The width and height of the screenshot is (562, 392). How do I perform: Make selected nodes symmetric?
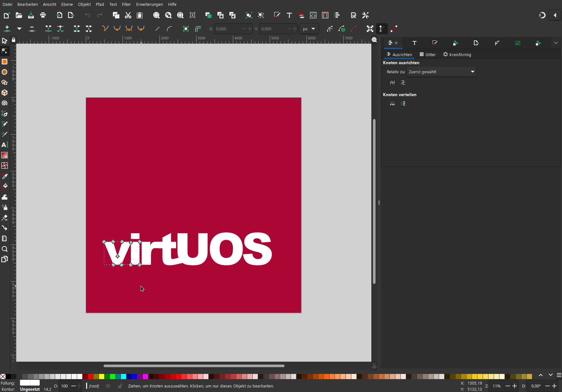click(129, 29)
